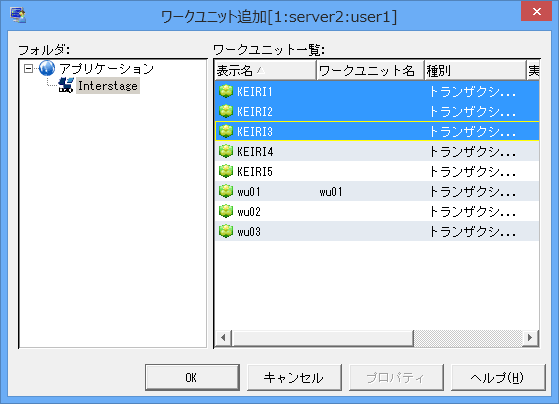559x404 pixels.
Task: Confirm with the OK button
Action: click(x=192, y=377)
